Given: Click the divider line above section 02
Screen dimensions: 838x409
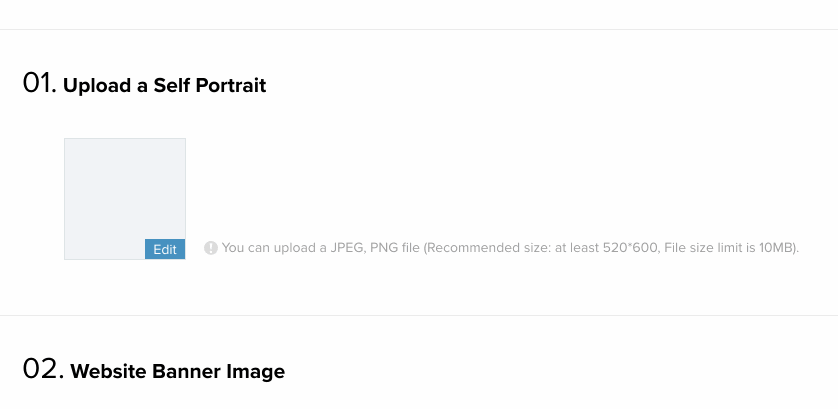Looking at the screenshot, I should coord(419,316).
